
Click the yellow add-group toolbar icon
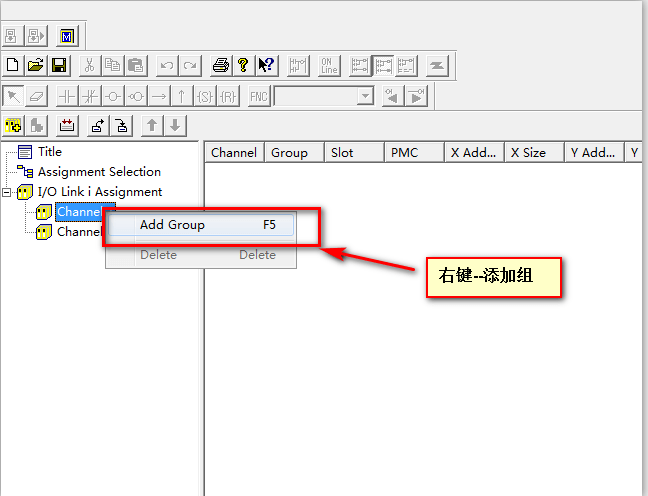point(14,125)
